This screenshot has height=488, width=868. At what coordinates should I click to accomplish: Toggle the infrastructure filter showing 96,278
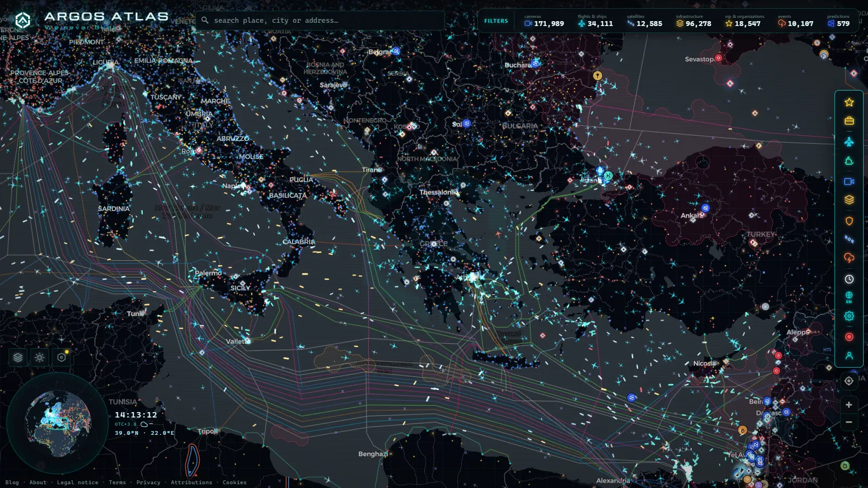click(693, 21)
